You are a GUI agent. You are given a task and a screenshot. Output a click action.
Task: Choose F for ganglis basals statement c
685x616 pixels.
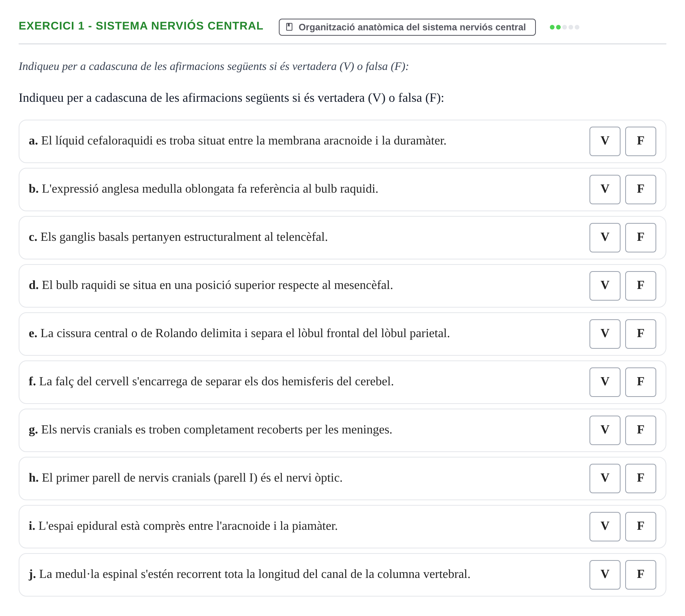coord(640,238)
